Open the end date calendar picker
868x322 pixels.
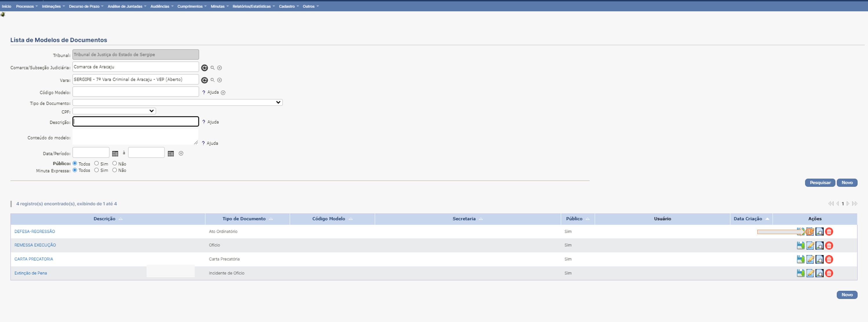pos(171,153)
